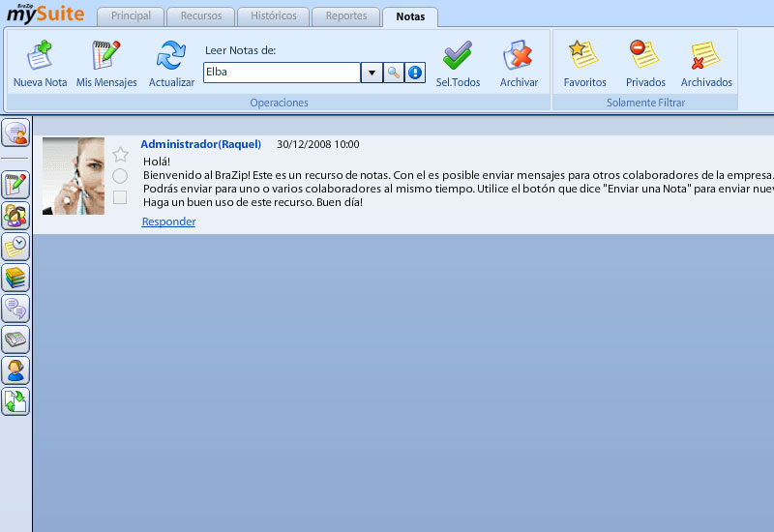Mark the note as favorite with star
Screen dimensions: 774x532
point(120,155)
